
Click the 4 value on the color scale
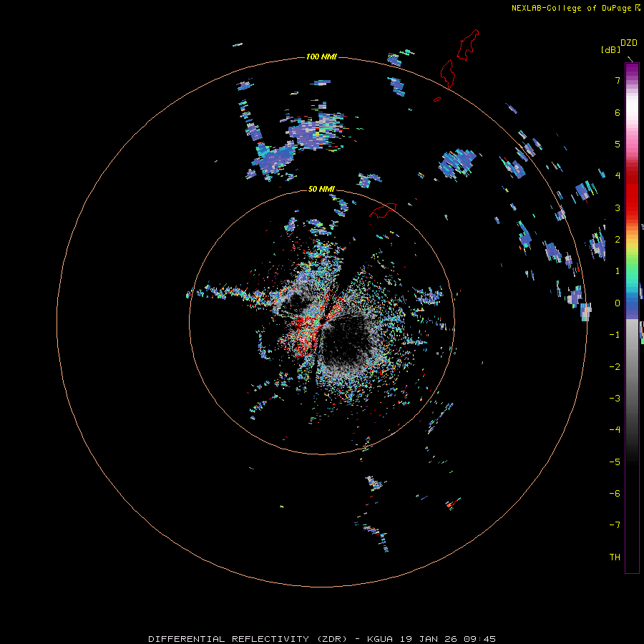click(618, 176)
